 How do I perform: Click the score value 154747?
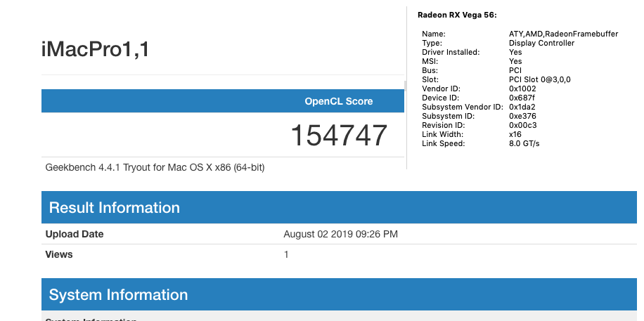pos(339,136)
